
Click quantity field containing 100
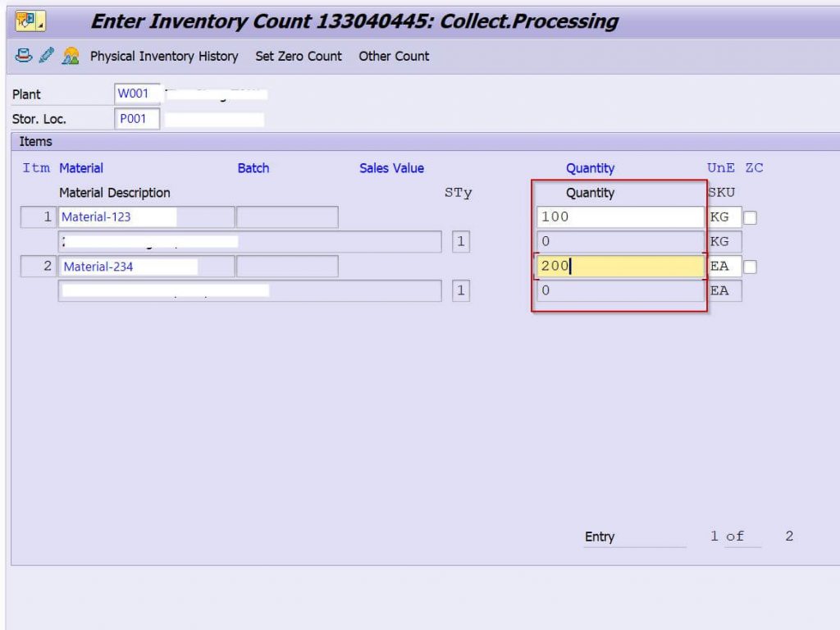click(620, 217)
